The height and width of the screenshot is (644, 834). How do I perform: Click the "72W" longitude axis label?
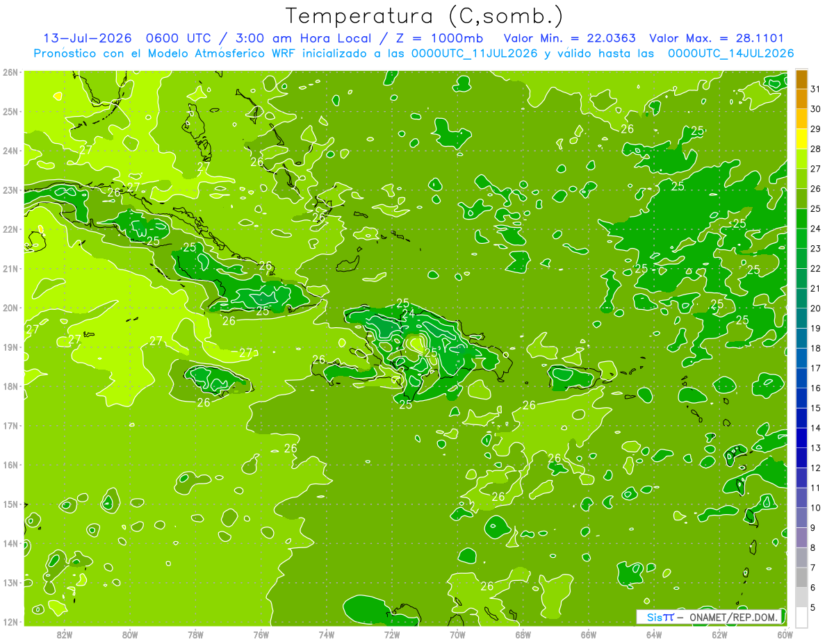tap(392, 634)
